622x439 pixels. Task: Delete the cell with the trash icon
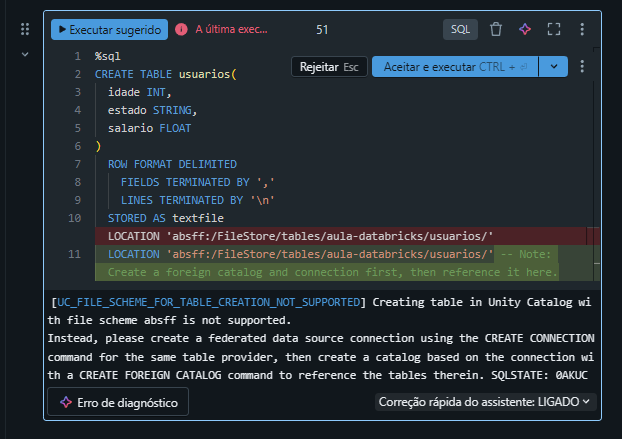(495, 29)
